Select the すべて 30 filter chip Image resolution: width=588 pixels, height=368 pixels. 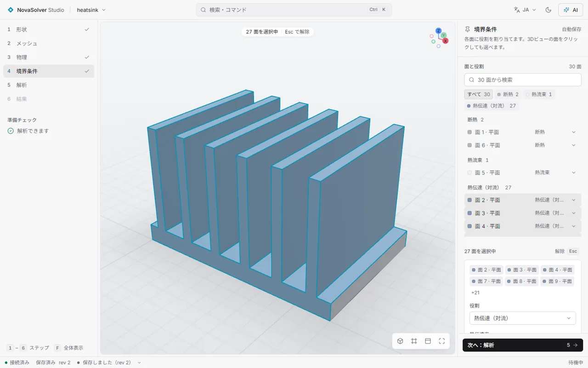(x=479, y=94)
